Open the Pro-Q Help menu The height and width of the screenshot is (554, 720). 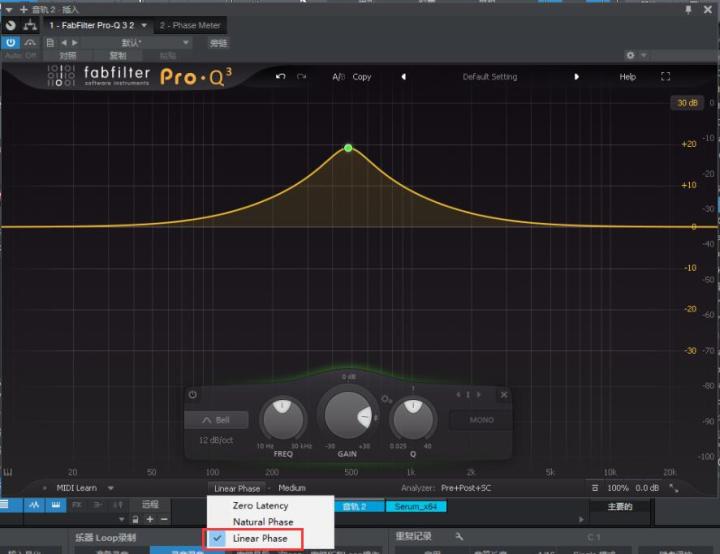point(627,77)
